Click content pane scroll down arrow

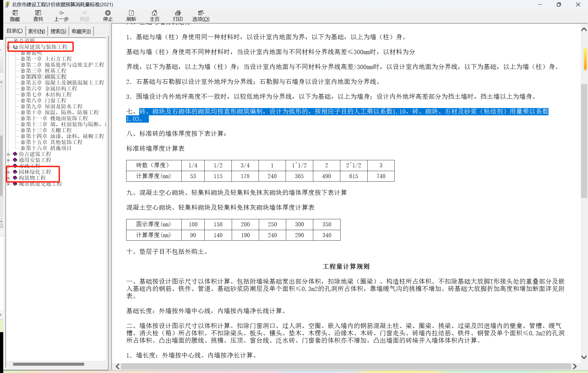click(x=584, y=357)
